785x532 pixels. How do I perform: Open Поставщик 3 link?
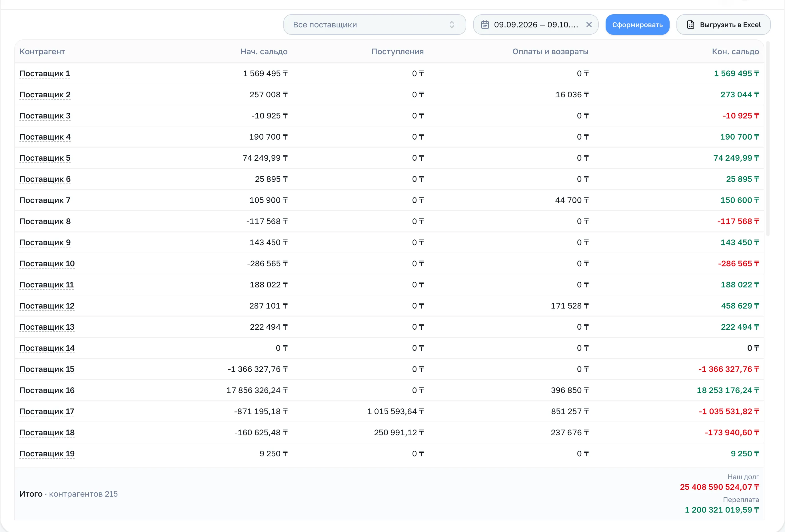(45, 116)
